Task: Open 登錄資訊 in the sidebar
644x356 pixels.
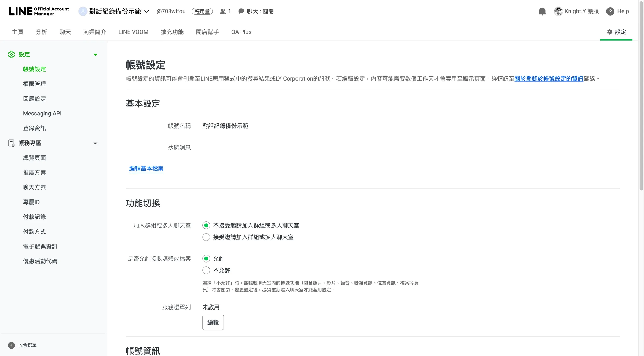Action: coord(34,128)
